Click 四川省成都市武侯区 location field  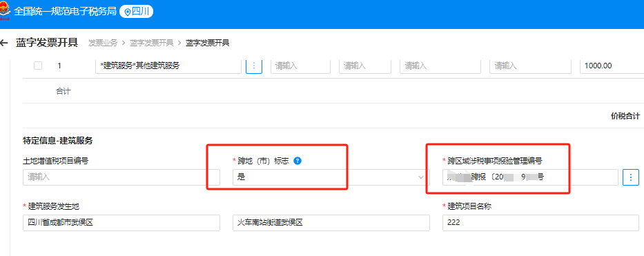[x=121, y=223]
